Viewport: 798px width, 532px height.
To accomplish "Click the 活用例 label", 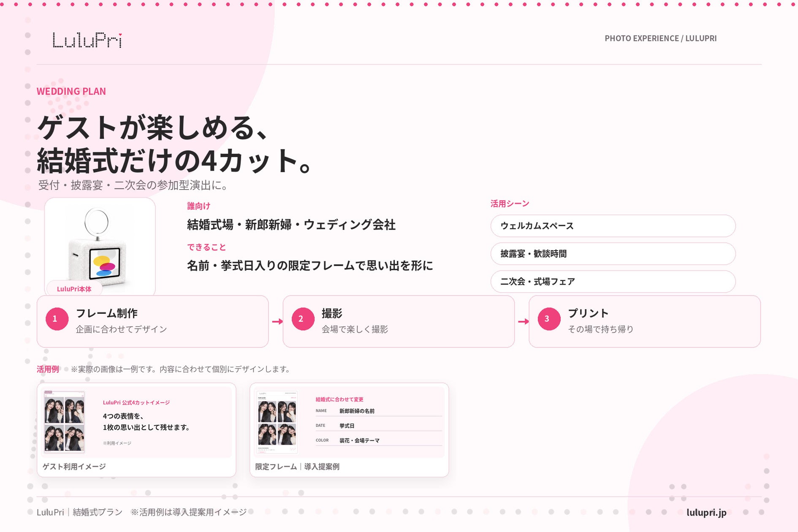I will click(48, 369).
